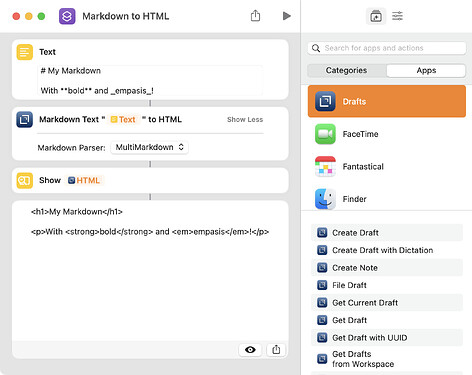Click the h1 My Markdown output line
This screenshot has width=472, height=375.
coord(77,212)
